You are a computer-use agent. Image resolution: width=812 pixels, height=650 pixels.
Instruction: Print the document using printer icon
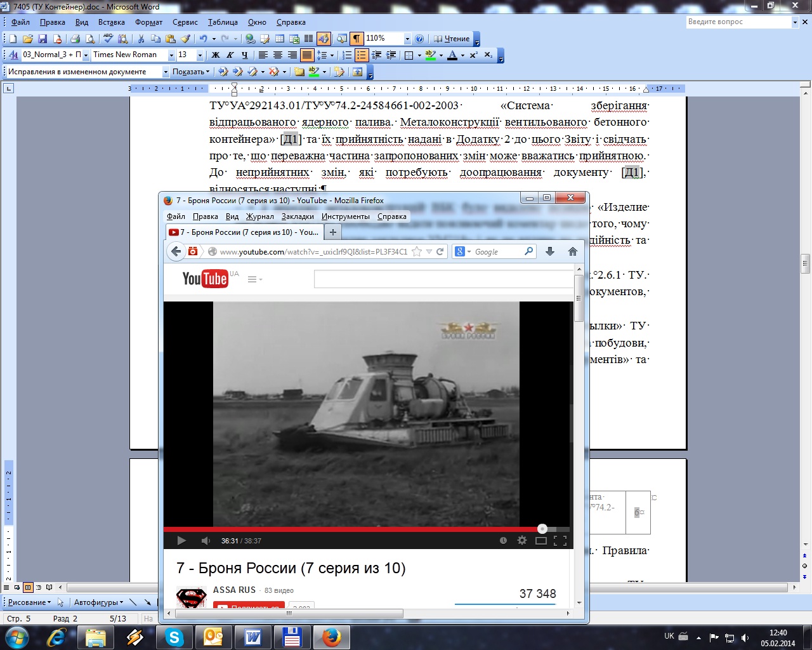tap(75, 39)
